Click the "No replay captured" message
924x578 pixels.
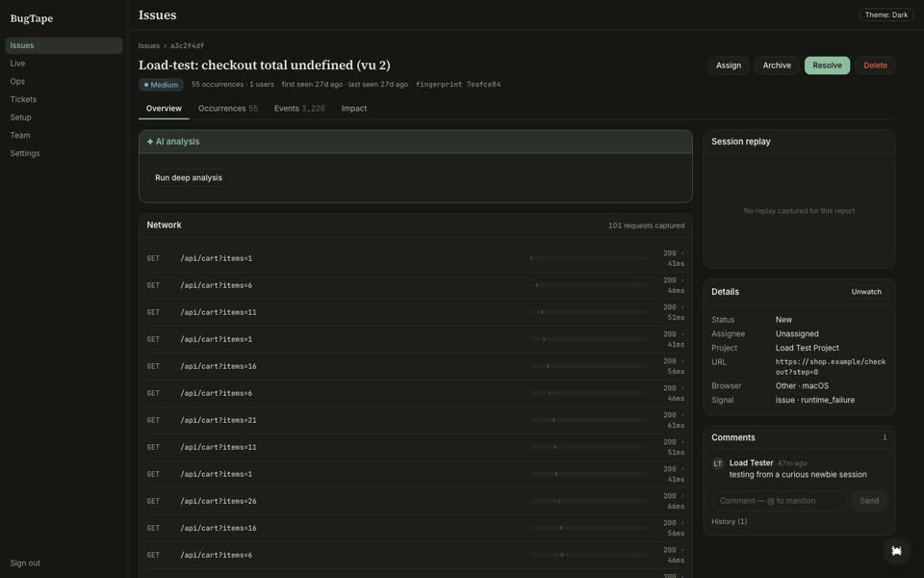point(799,211)
